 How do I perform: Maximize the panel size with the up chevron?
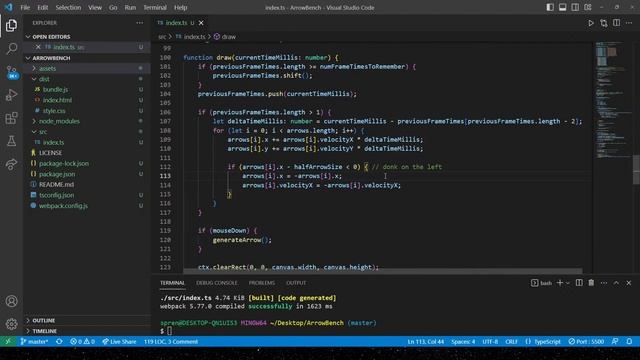tap(616, 283)
